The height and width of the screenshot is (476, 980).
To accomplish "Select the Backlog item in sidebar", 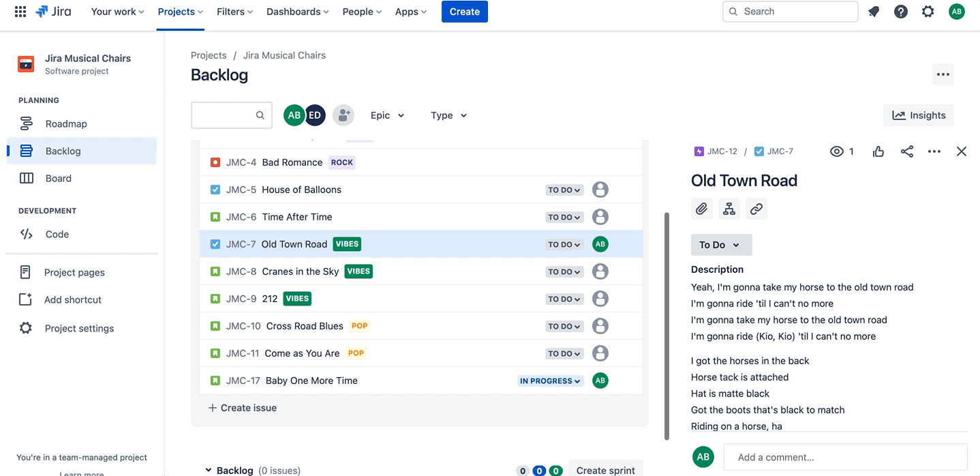I will pos(82,151).
